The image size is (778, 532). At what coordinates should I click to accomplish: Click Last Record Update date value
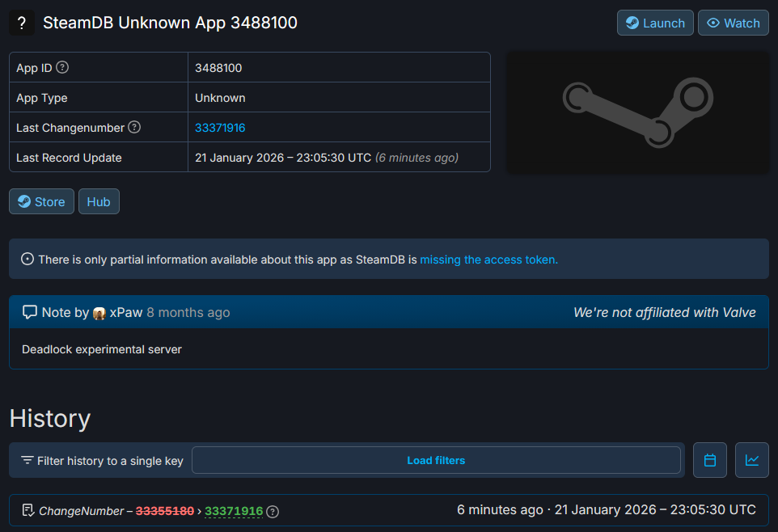coord(283,158)
